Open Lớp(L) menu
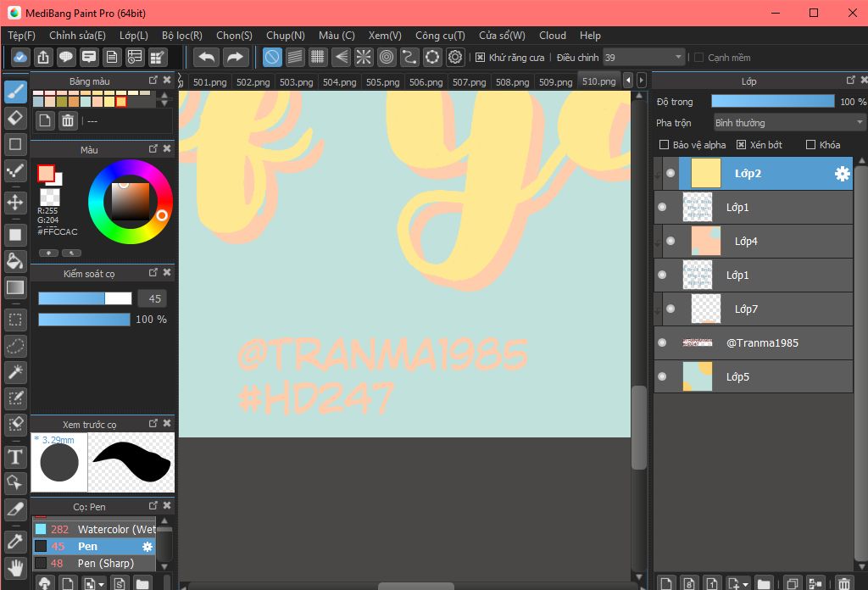The height and width of the screenshot is (590, 868). click(x=134, y=36)
